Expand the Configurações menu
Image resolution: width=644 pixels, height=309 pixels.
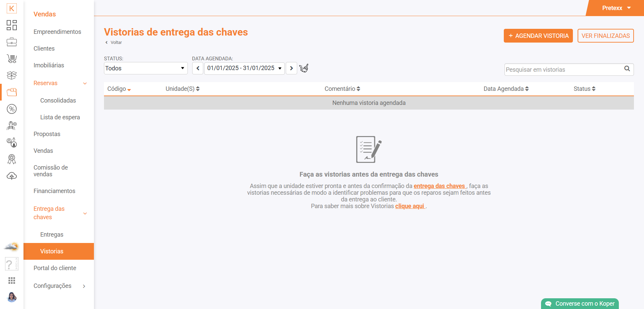pos(84,286)
